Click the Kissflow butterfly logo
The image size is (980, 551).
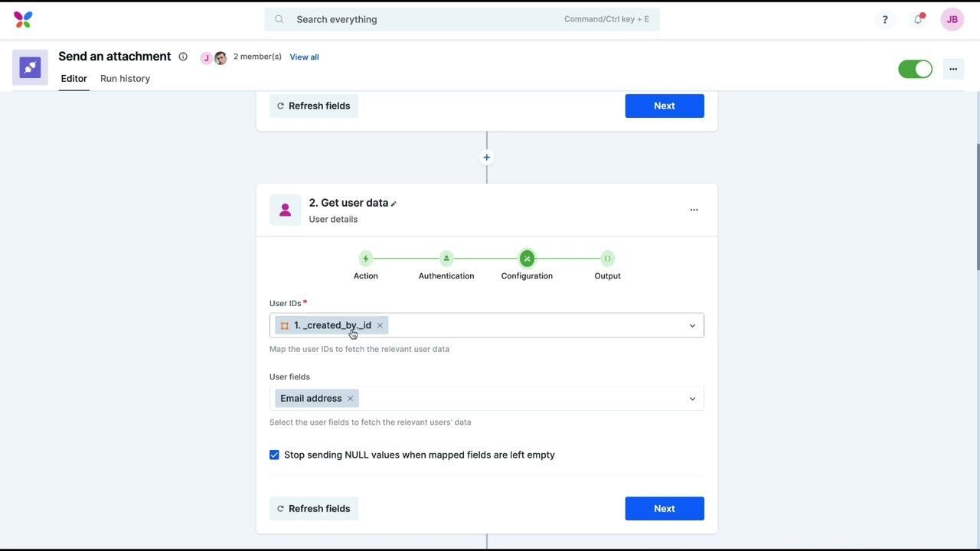click(23, 20)
